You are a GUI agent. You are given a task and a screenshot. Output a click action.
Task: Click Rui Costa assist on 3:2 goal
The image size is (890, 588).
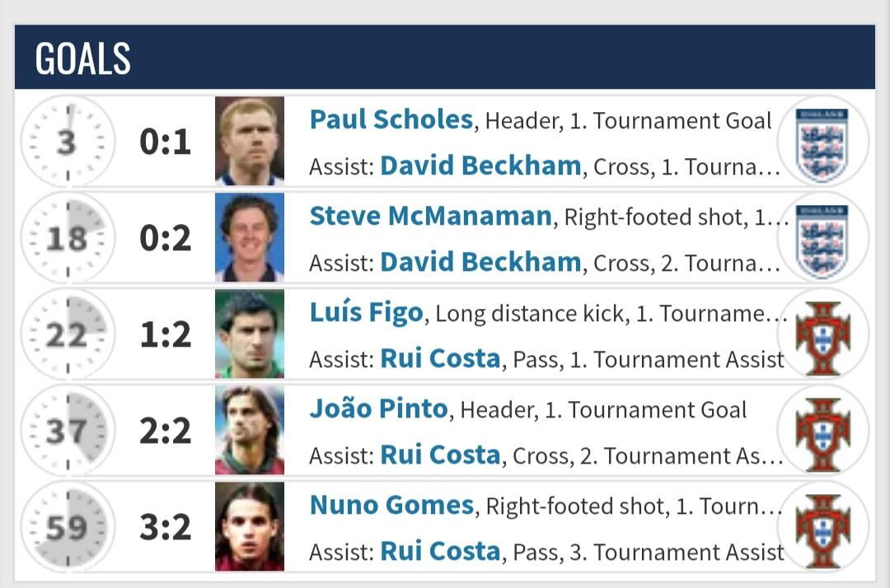tap(440, 552)
